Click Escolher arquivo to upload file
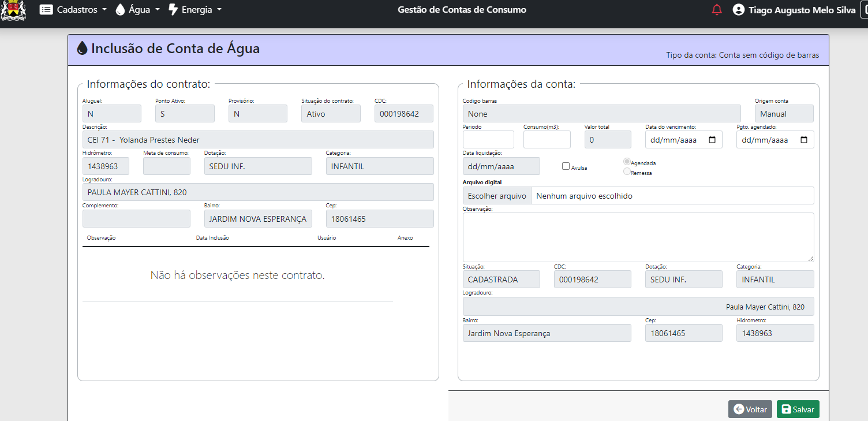 [497, 196]
